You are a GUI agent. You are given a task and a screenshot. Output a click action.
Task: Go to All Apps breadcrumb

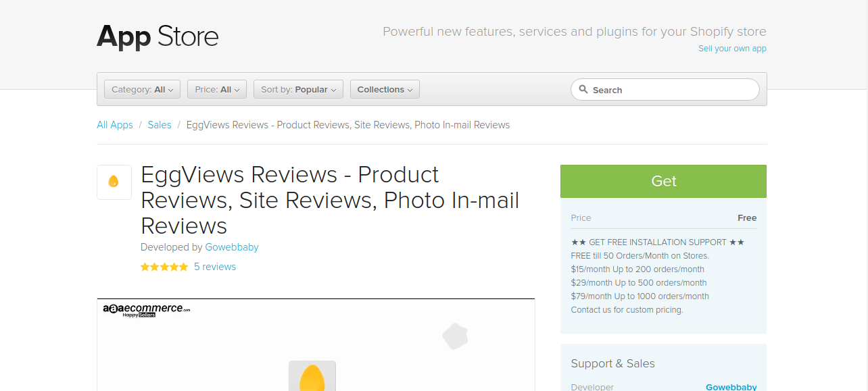(115, 125)
